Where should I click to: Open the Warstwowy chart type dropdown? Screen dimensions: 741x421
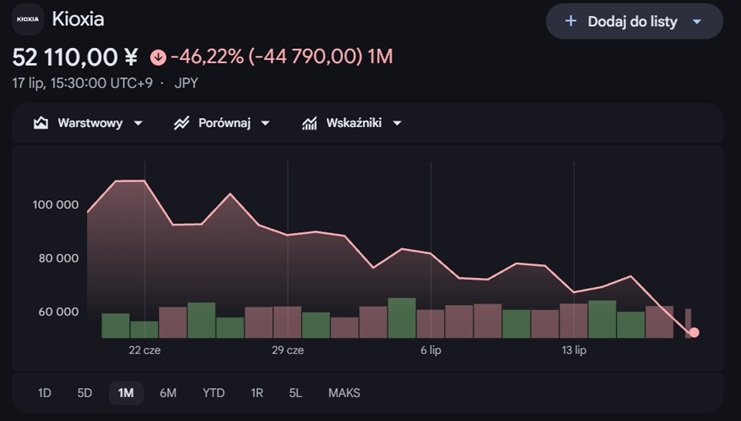click(138, 123)
